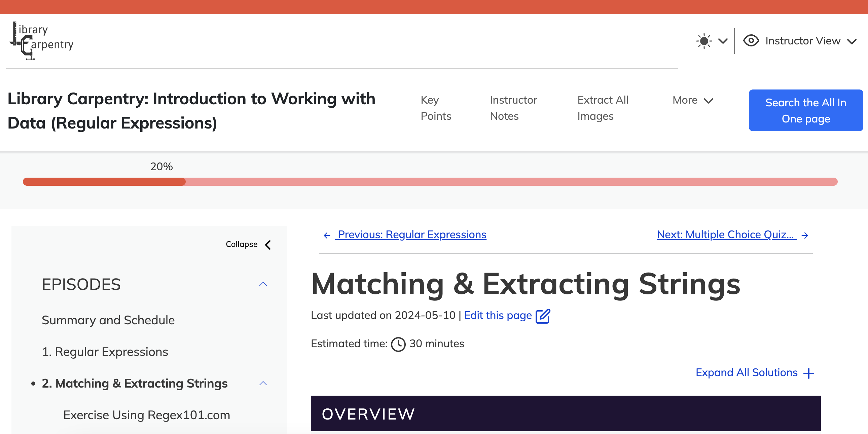The height and width of the screenshot is (434, 868).
Task: Click Search the All In One page button
Action: coord(806,111)
